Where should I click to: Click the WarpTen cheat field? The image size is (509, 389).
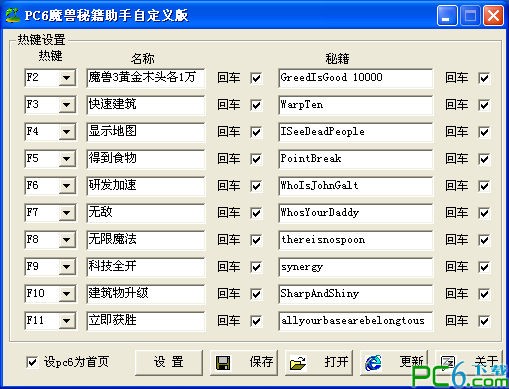355,105
